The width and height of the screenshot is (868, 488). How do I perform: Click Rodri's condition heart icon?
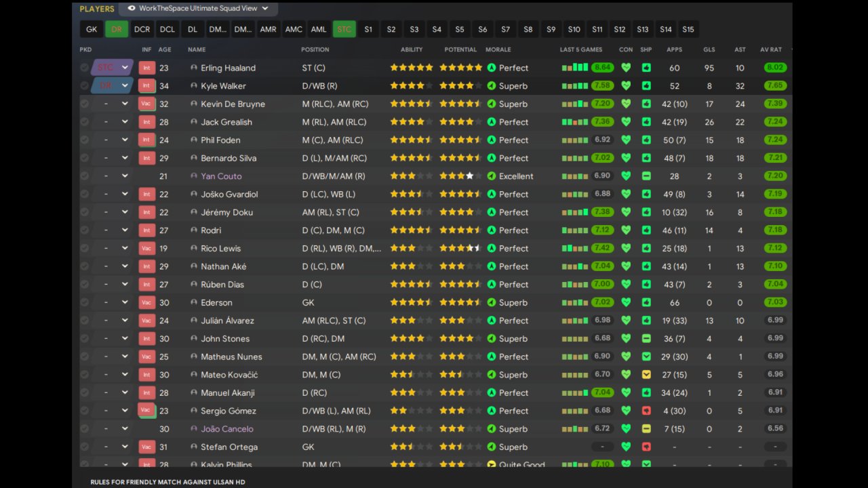(626, 230)
